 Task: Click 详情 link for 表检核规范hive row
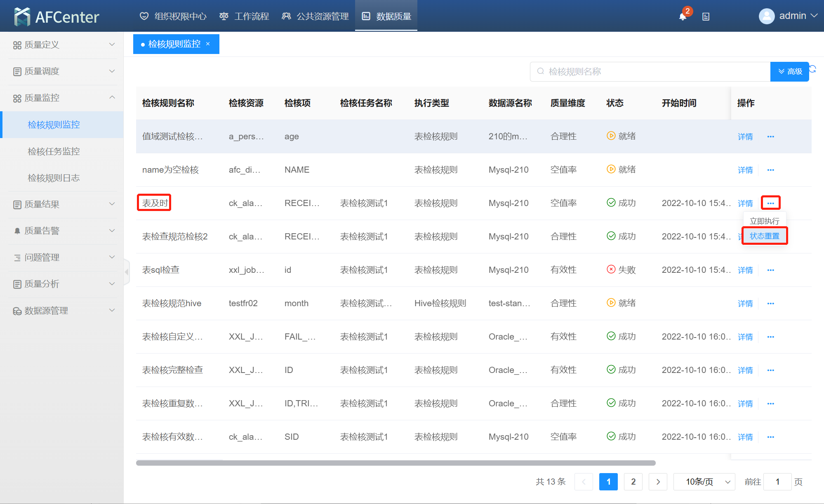click(x=745, y=303)
